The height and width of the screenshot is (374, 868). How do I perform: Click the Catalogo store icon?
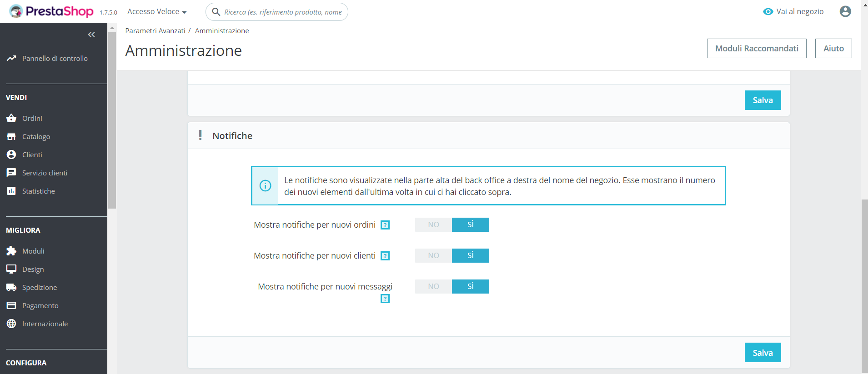pos(11,136)
